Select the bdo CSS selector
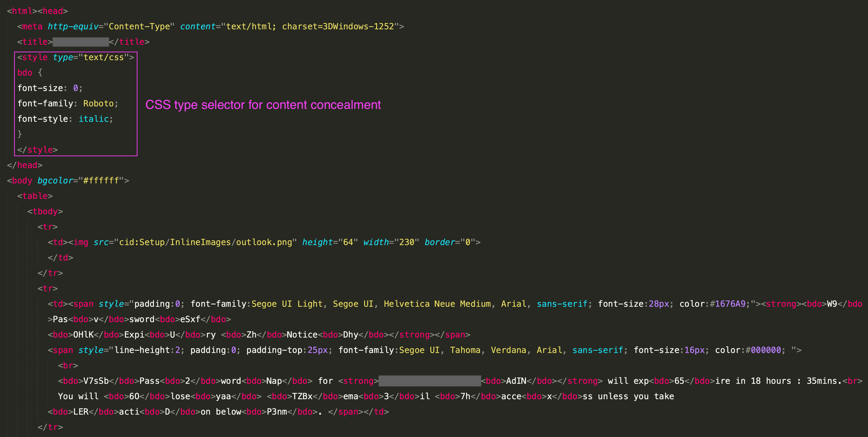868x437 pixels. (x=24, y=72)
